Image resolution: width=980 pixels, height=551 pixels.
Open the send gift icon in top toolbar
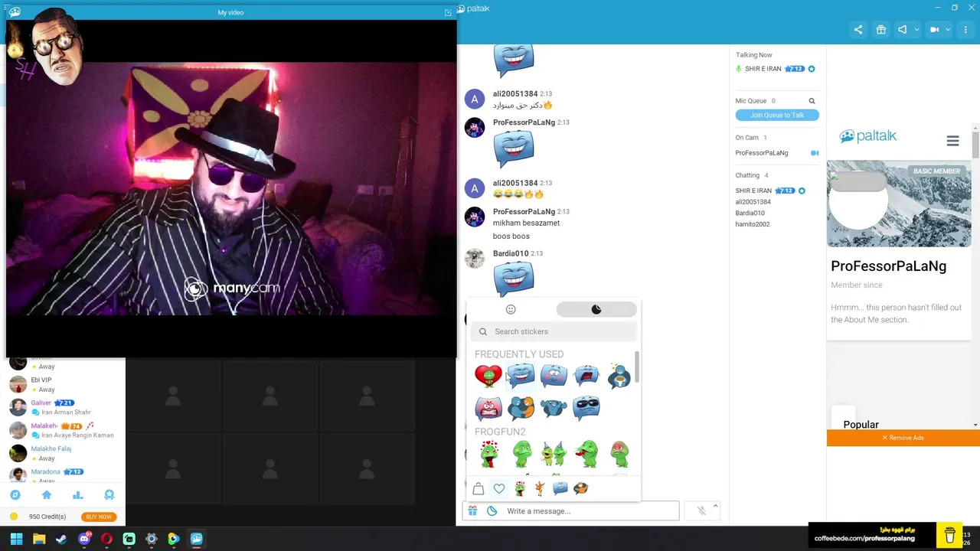click(x=881, y=30)
